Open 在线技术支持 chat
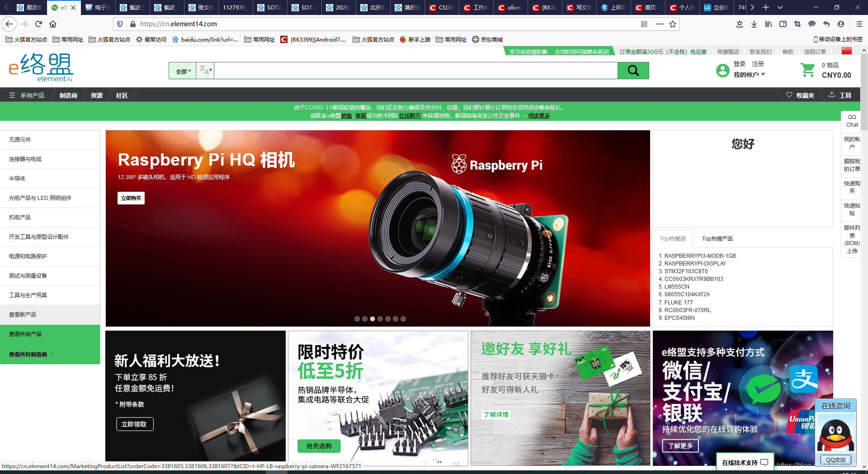 (745, 463)
